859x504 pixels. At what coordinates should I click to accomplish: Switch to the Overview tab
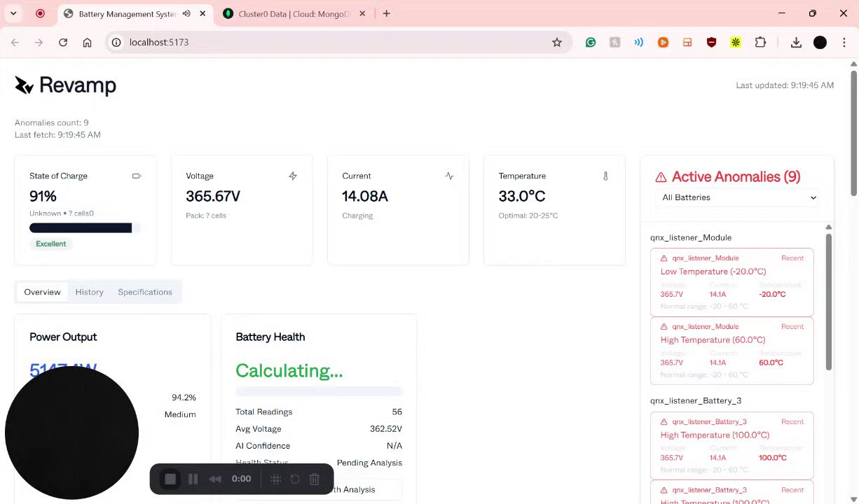pyautogui.click(x=42, y=292)
